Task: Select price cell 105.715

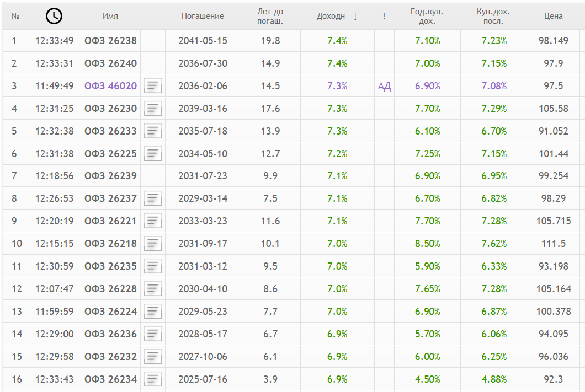Action: tap(554, 221)
